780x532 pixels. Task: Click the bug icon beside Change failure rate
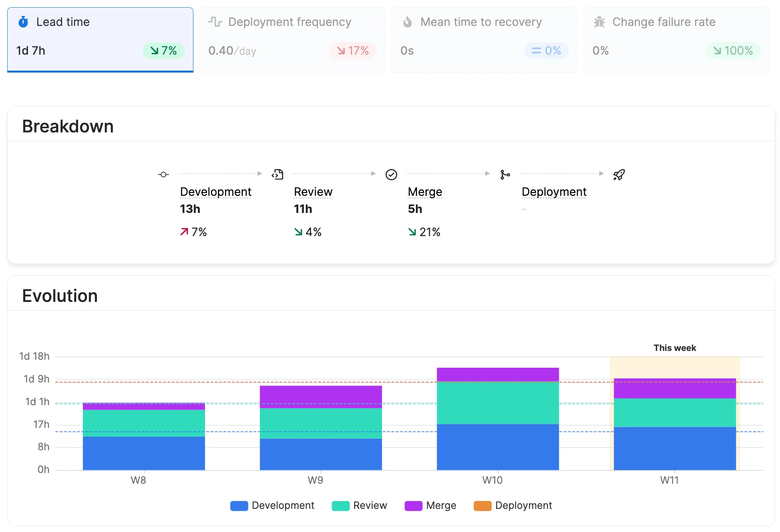[599, 22]
